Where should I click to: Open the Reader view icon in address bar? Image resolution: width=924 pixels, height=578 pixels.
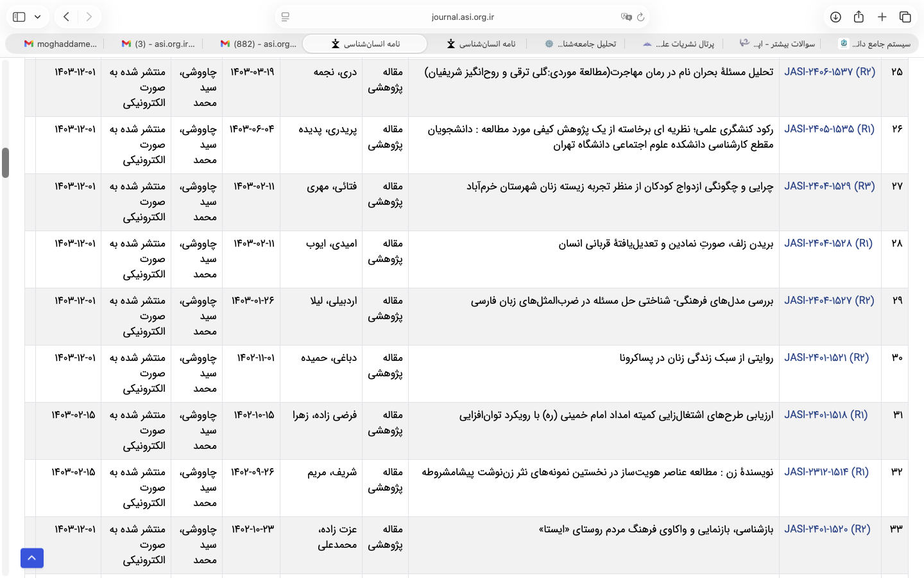click(286, 17)
